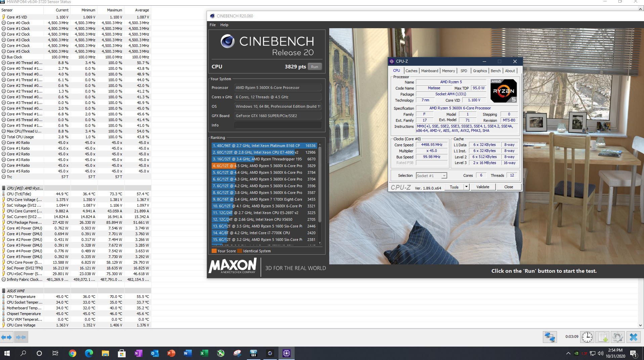Launch Google Chrome from taskbar

click(72, 353)
